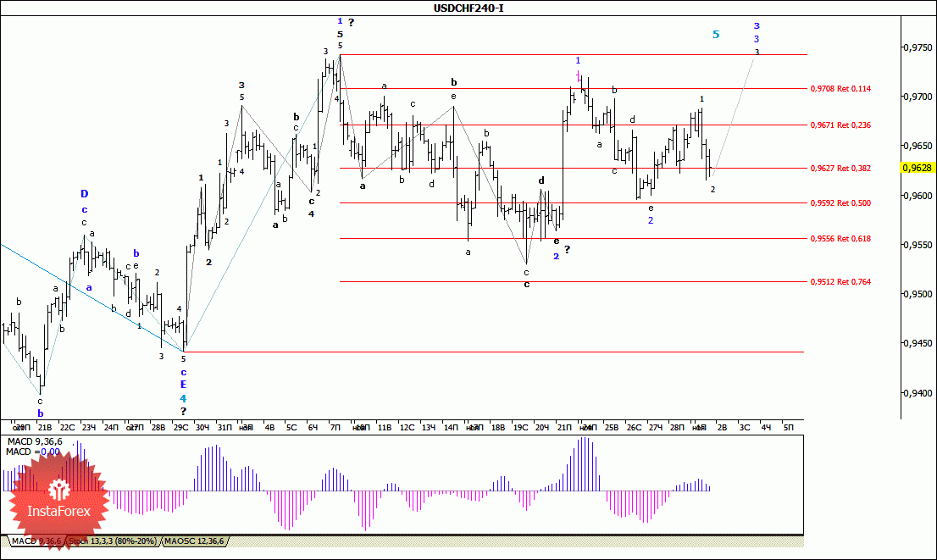Click the 23Ч date axis label
The height and width of the screenshot is (560, 937).
click(89, 427)
